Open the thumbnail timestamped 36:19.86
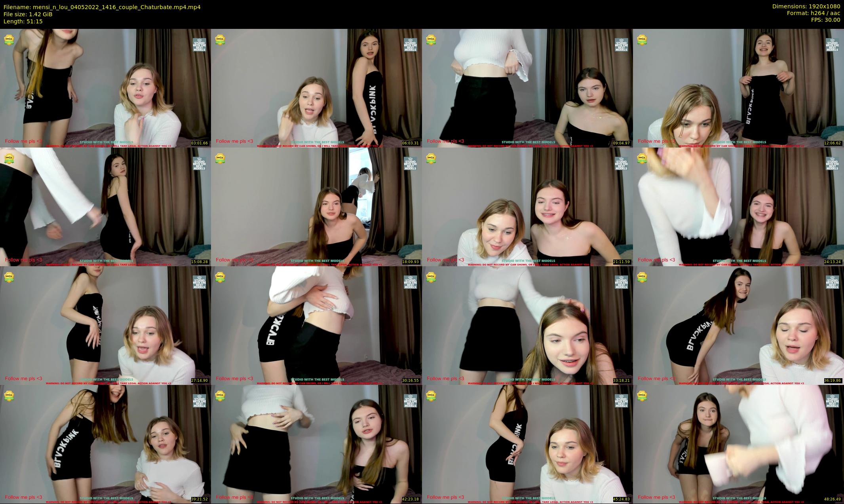 (738, 325)
